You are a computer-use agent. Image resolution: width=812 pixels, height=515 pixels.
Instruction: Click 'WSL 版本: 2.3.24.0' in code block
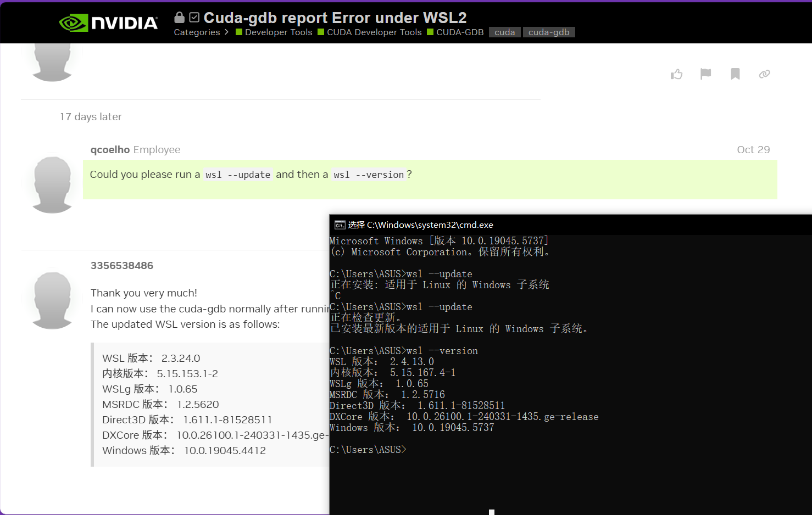coord(151,359)
